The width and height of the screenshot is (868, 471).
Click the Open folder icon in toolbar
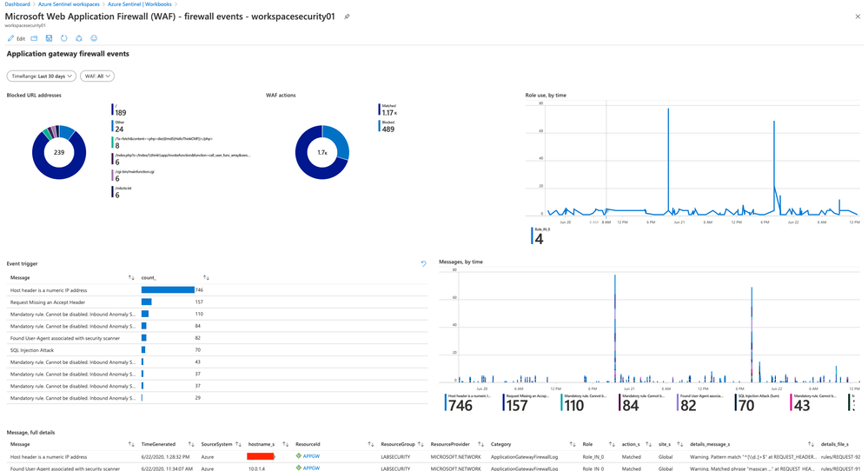pyautogui.click(x=35, y=38)
